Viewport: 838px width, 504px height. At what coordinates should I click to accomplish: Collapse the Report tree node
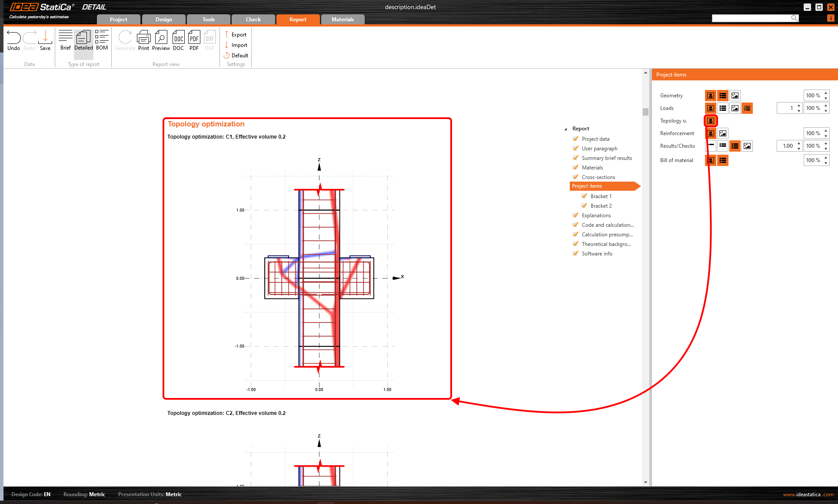coord(565,129)
